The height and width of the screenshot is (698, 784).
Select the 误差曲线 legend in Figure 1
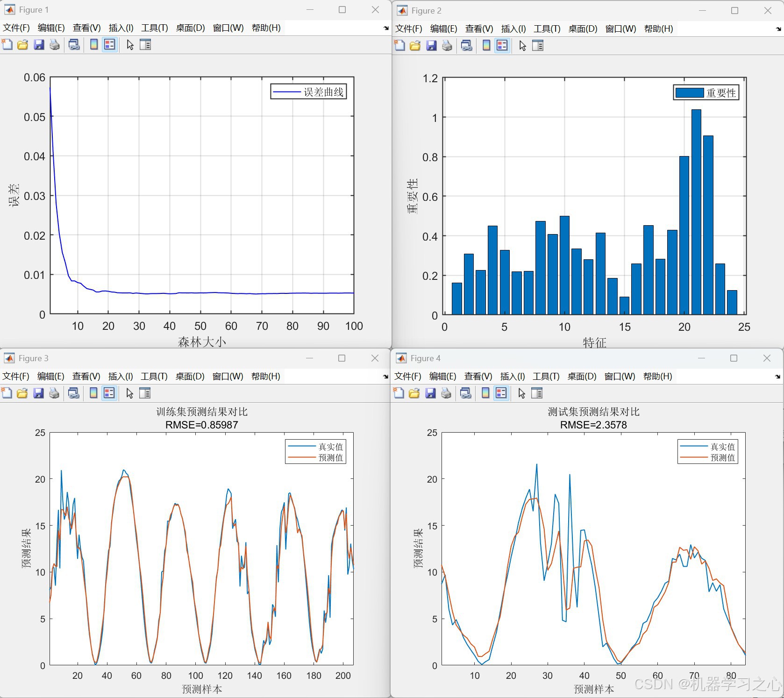(x=308, y=92)
